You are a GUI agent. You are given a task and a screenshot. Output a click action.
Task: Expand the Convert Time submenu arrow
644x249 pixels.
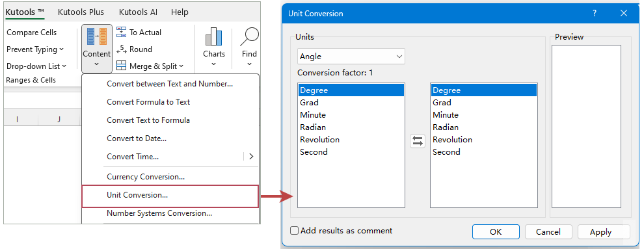tap(251, 156)
